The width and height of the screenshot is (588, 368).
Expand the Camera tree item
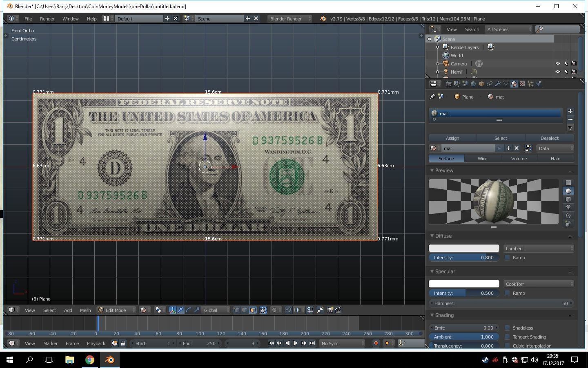point(437,64)
